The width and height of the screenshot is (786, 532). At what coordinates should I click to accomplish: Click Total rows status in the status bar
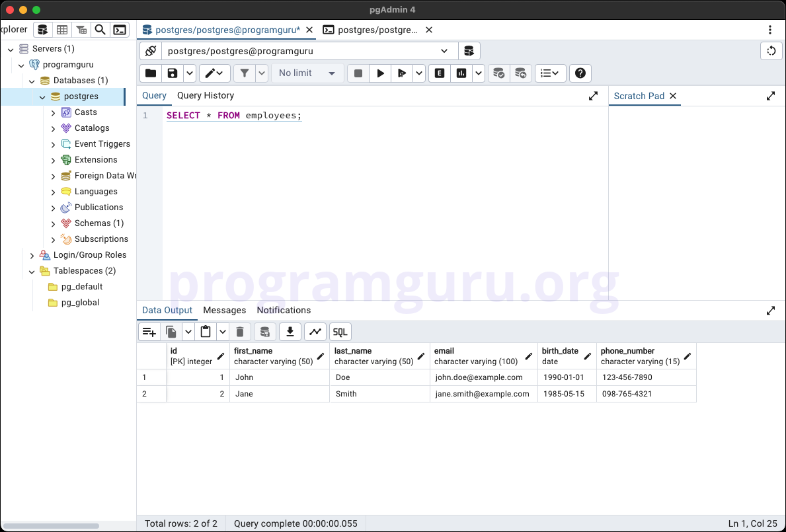coord(181,523)
